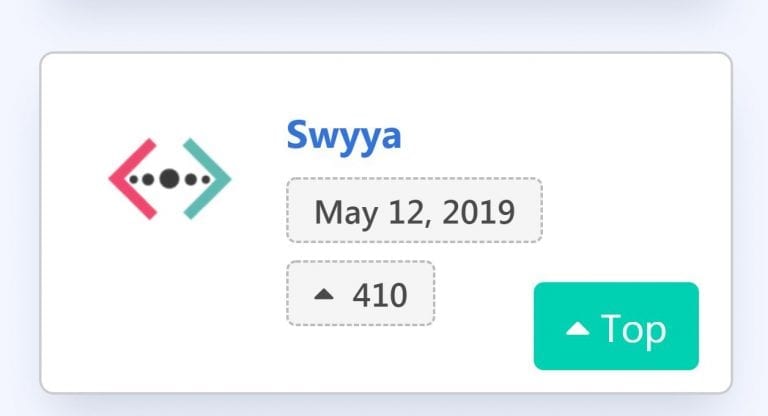Open the Swyya logo image

(169, 179)
